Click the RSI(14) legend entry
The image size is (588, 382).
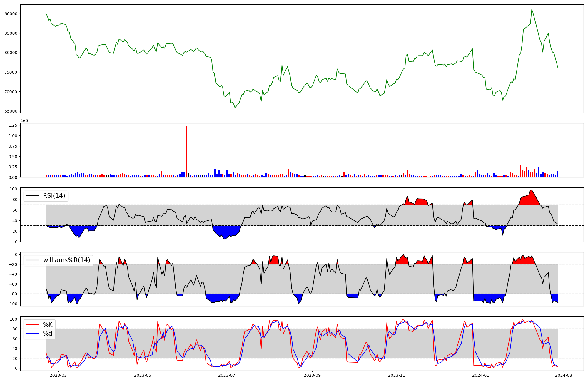[54, 196]
